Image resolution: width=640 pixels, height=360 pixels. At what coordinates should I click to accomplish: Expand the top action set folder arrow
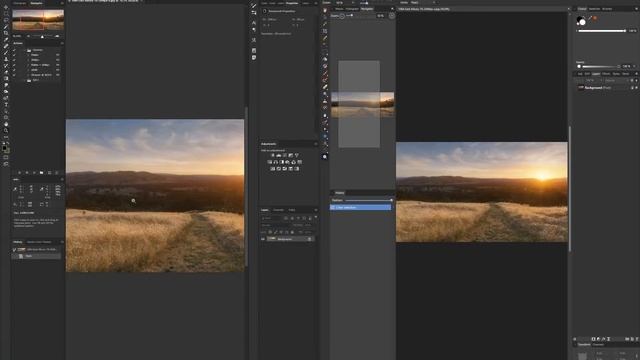click(x=25, y=50)
